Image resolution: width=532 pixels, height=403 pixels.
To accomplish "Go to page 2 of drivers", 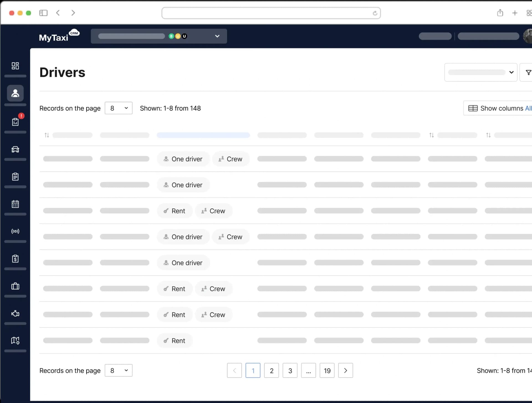I will point(271,371).
